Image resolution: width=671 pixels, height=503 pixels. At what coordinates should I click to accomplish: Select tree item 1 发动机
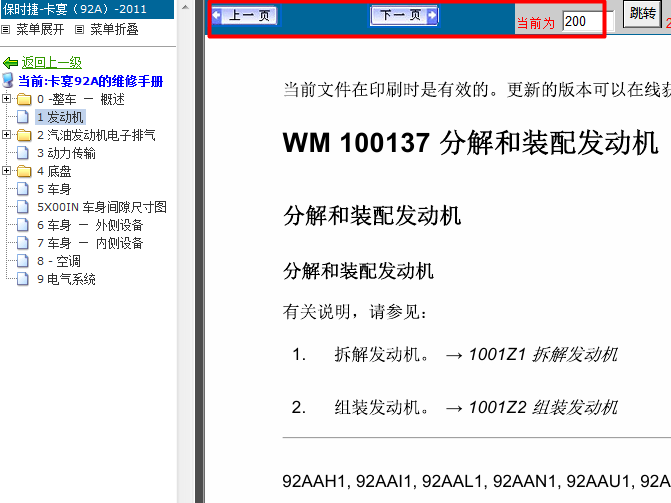click(60, 117)
